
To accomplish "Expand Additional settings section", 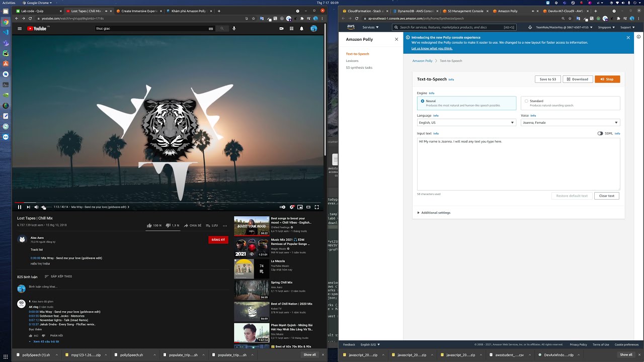I will point(434,213).
